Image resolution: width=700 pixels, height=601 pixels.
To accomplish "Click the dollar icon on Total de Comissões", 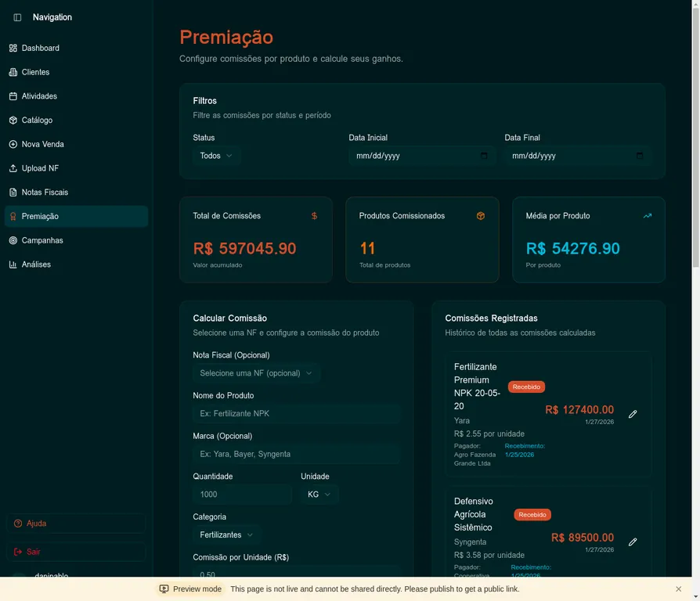I will [x=315, y=215].
